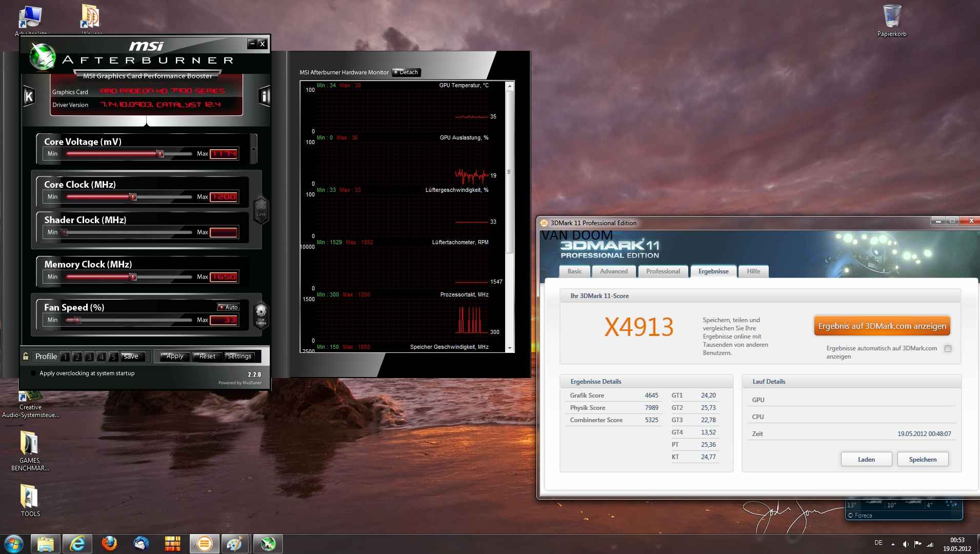Screen dimensions: 980x554
Task: Click the Combinerter Score value 5325
Action: point(651,420)
